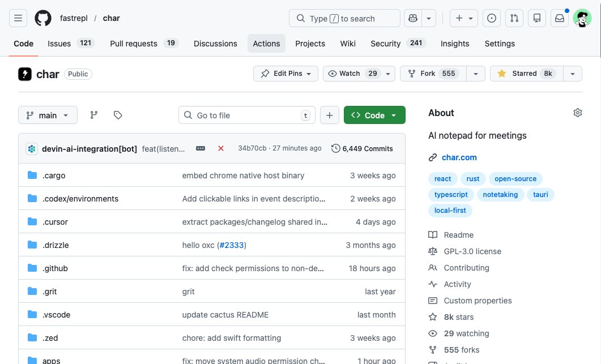
Task: Expand the star lists dropdown arrow
Action: [573, 74]
